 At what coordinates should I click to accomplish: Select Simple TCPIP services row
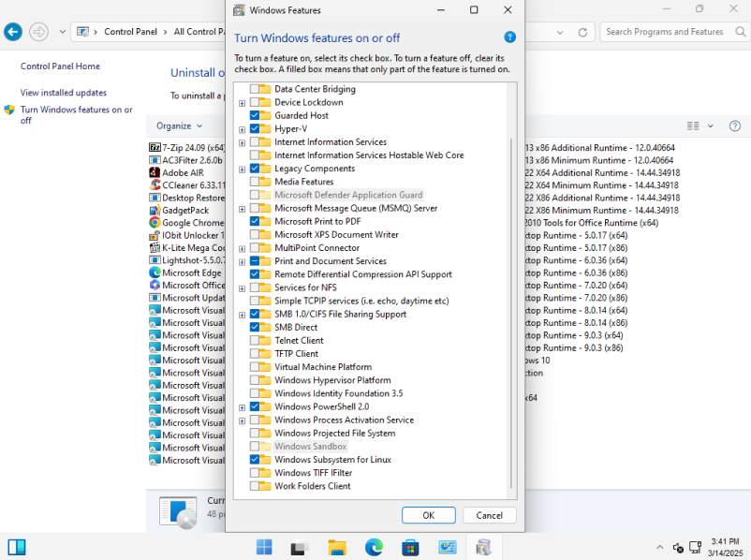coord(361,301)
